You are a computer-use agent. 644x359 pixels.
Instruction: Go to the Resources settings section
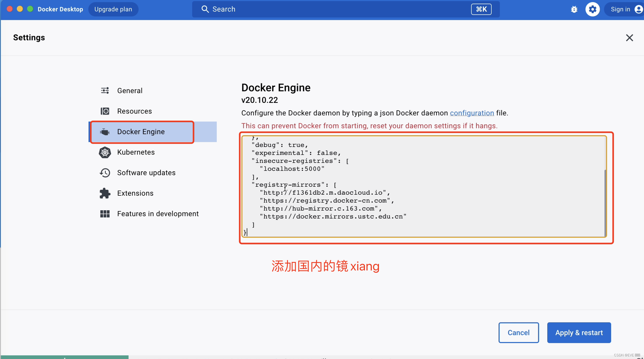point(134,111)
